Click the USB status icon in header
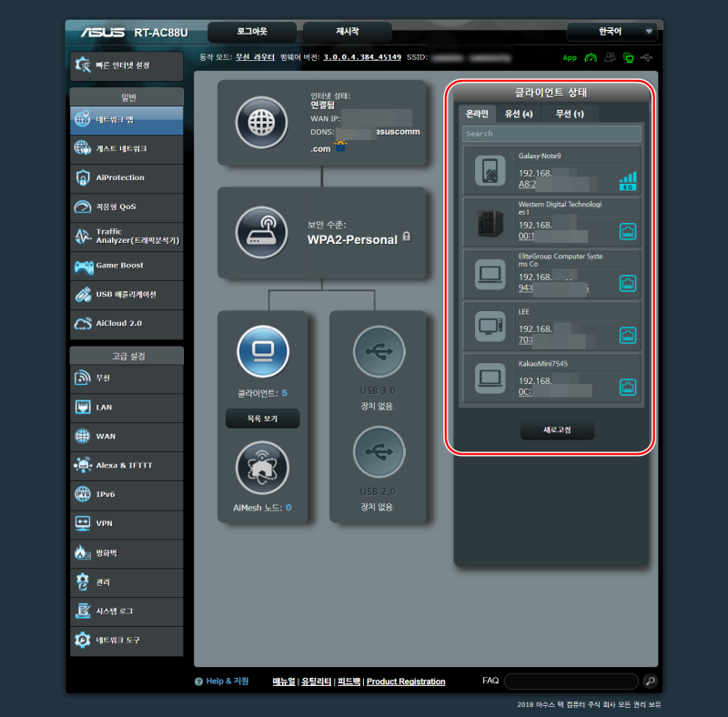 point(646,57)
